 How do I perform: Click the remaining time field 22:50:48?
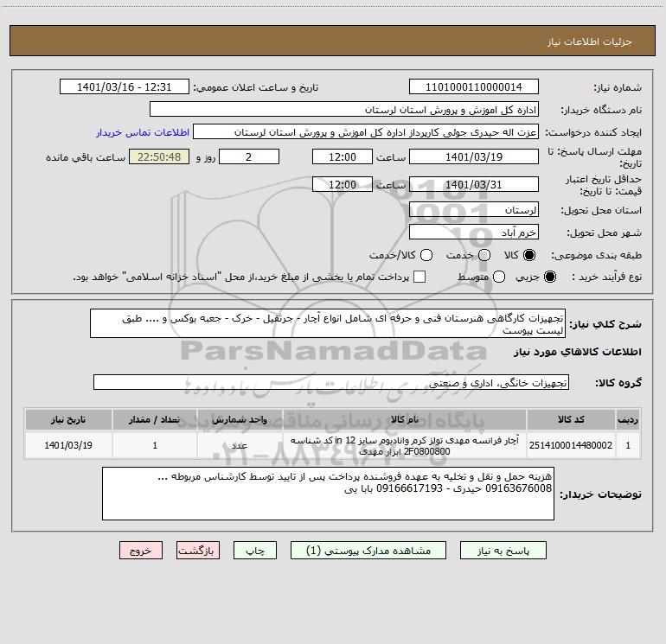point(159,156)
